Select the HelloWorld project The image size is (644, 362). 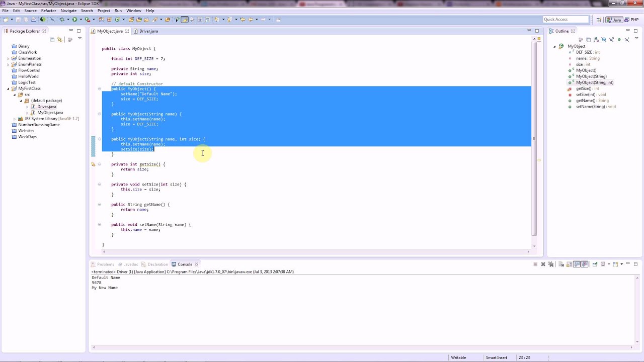tap(28, 76)
